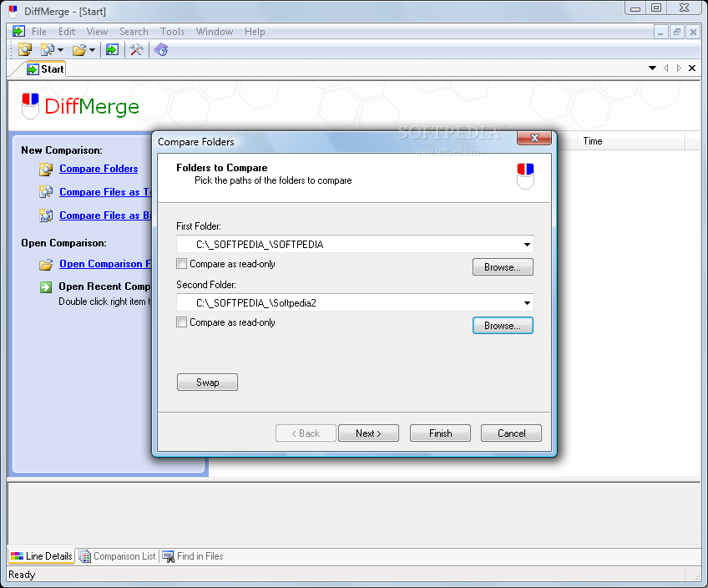The image size is (708, 588).
Task: Close the Compare Folders dialog
Action: [534, 138]
